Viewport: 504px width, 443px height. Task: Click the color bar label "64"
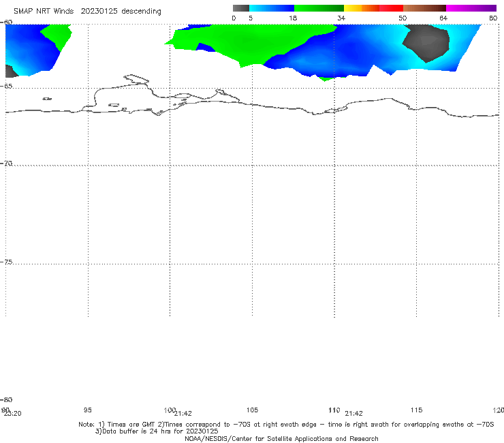tap(443, 18)
